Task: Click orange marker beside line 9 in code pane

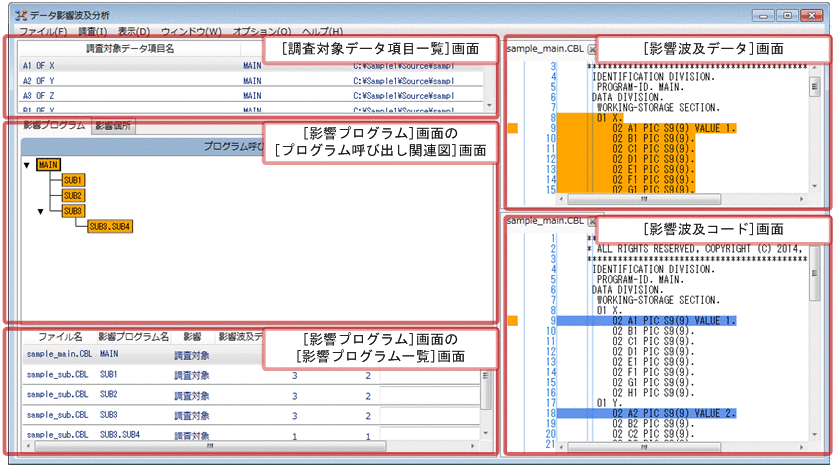Action: [x=513, y=321]
